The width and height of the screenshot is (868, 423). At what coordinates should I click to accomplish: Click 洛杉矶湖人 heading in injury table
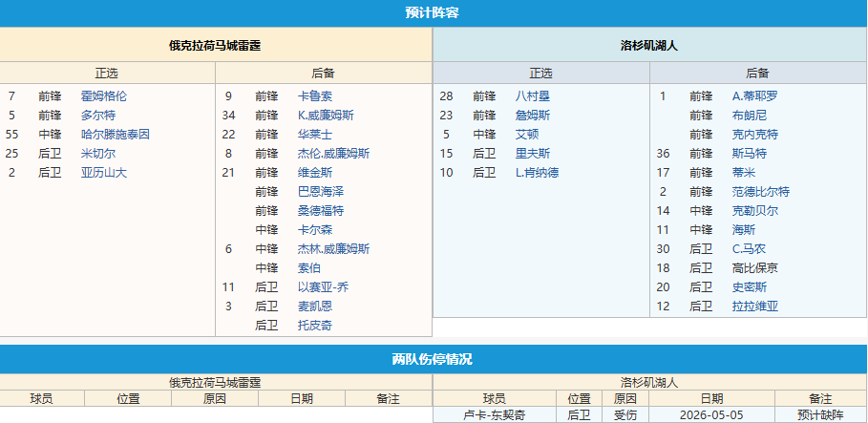[x=649, y=382]
